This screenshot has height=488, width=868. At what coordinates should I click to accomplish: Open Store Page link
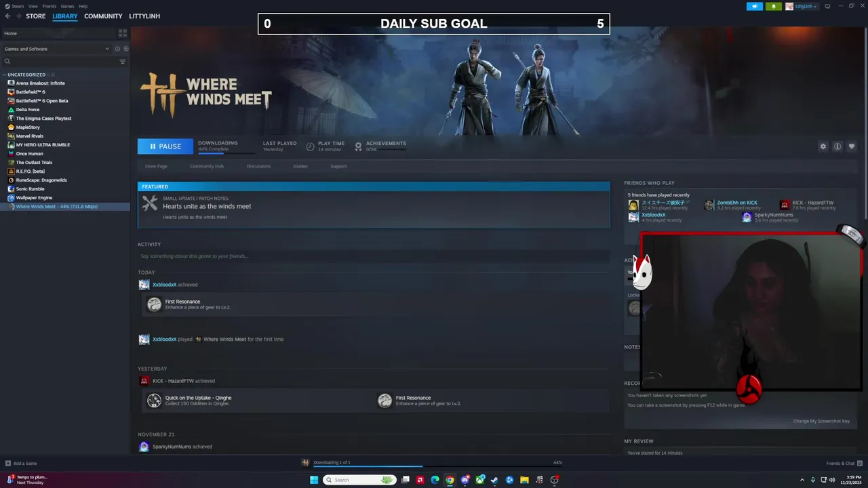pyautogui.click(x=156, y=166)
